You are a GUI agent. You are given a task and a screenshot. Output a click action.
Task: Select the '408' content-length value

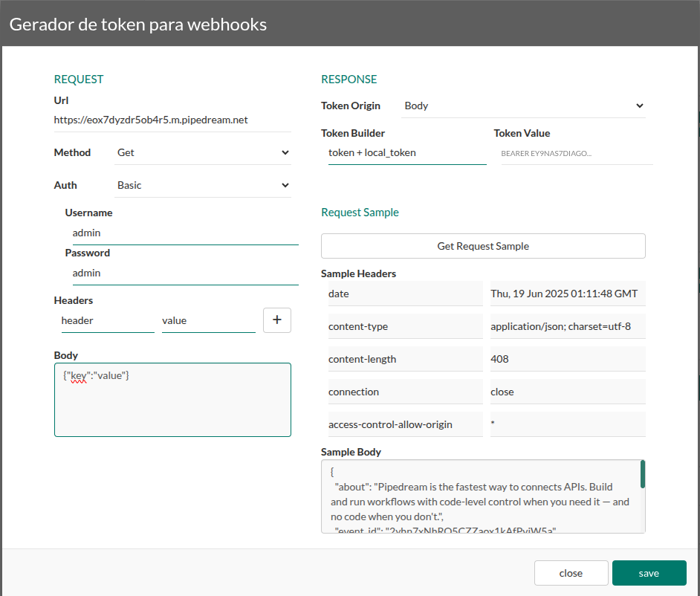point(568,359)
